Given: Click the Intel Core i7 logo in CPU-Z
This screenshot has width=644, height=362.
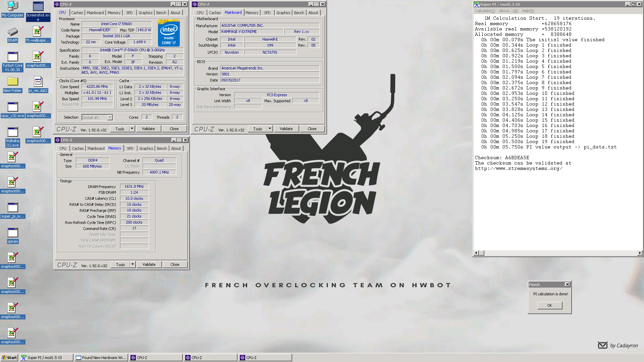Looking at the screenshot, I should (169, 33).
